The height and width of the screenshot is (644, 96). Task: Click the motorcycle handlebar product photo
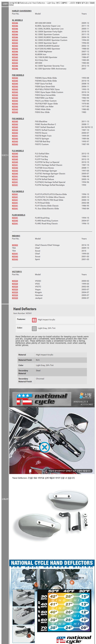pos(52,441)
